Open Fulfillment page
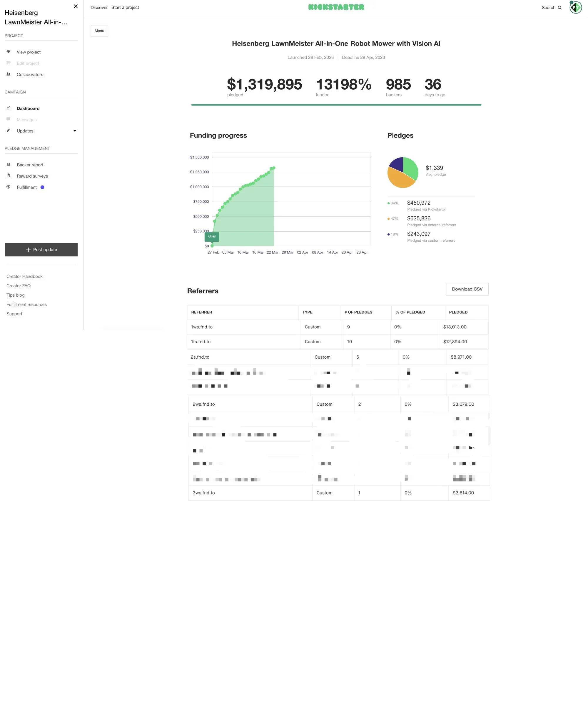Screen dimensions: 588x722 click(27, 187)
